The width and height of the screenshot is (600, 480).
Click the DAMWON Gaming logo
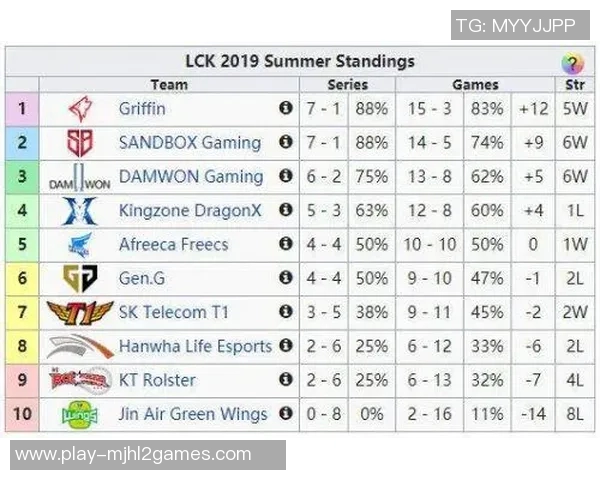[79, 178]
